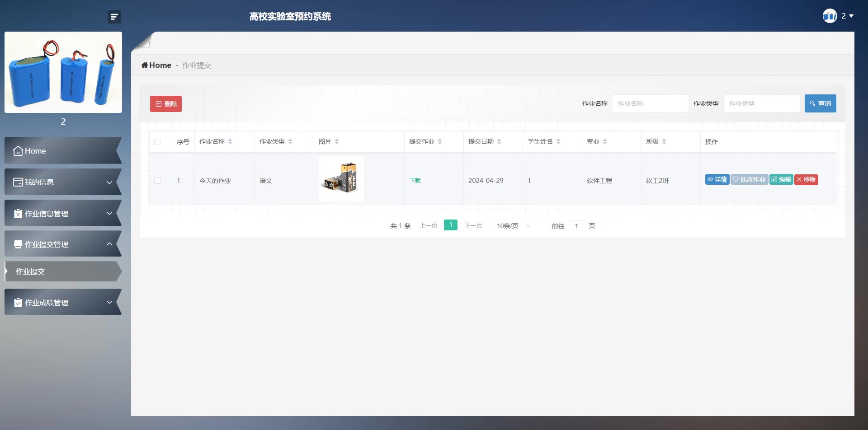Image resolution: width=868 pixels, height=430 pixels.
Task: Open the 10条/页 page size dropdown
Action: (x=514, y=226)
